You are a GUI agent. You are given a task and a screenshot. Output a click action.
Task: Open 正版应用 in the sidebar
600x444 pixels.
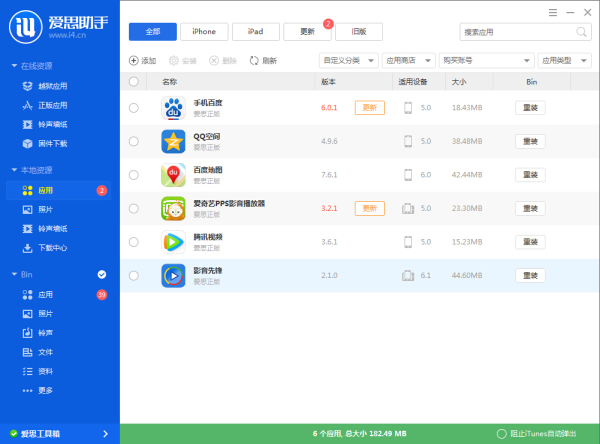click(x=45, y=105)
